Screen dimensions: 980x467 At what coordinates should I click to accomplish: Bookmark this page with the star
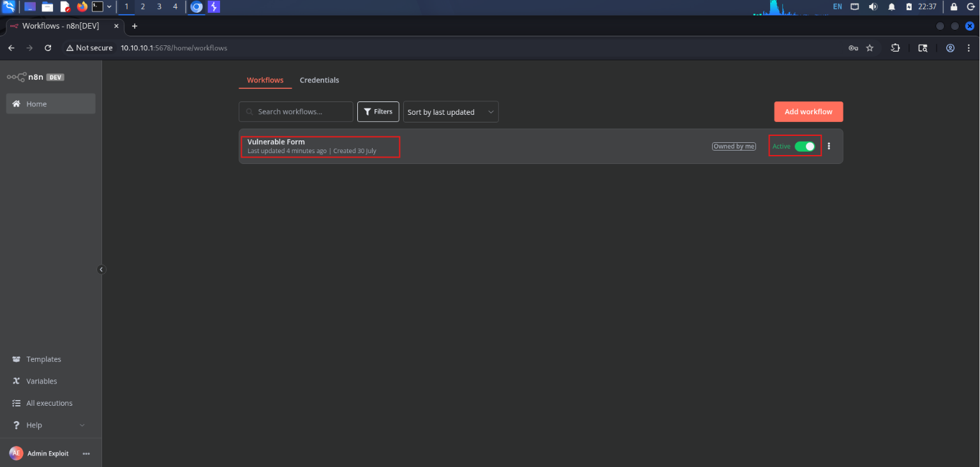point(870,48)
